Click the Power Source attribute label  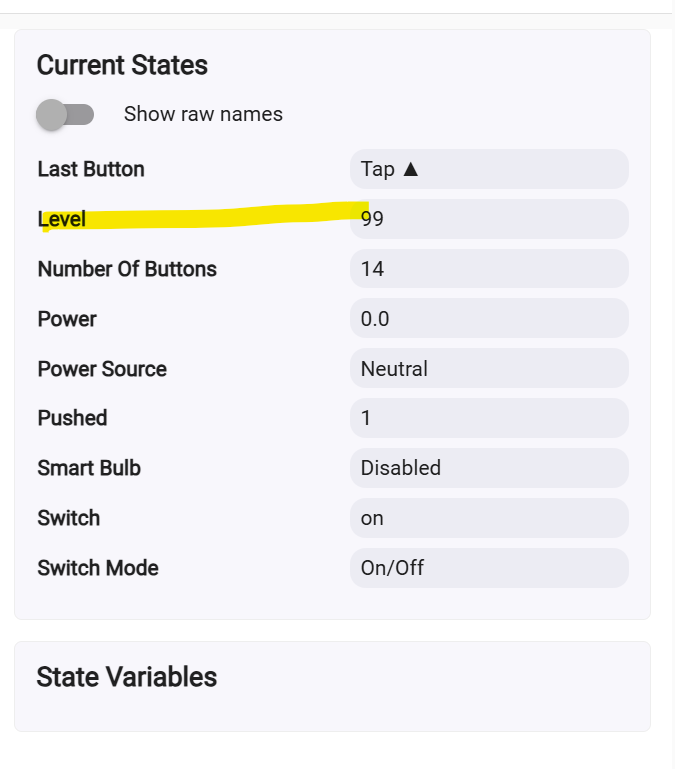pos(102,369)
